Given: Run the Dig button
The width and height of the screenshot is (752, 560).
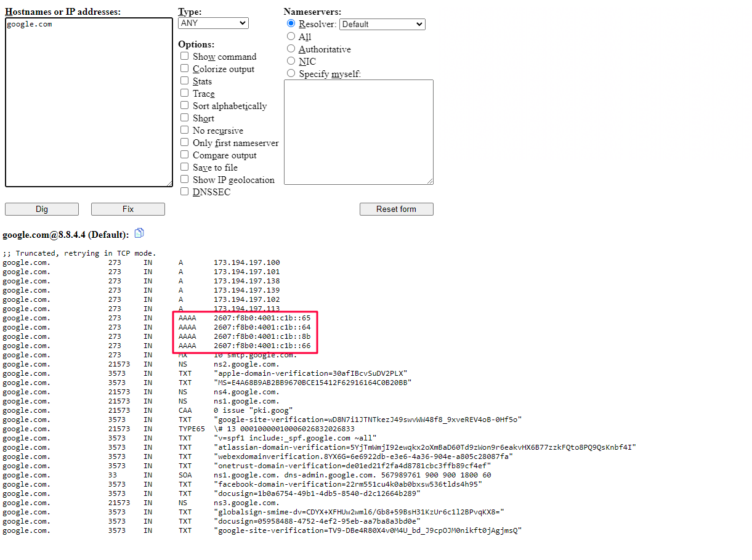Looking at the screenshot, I should (x=42, y=209).
